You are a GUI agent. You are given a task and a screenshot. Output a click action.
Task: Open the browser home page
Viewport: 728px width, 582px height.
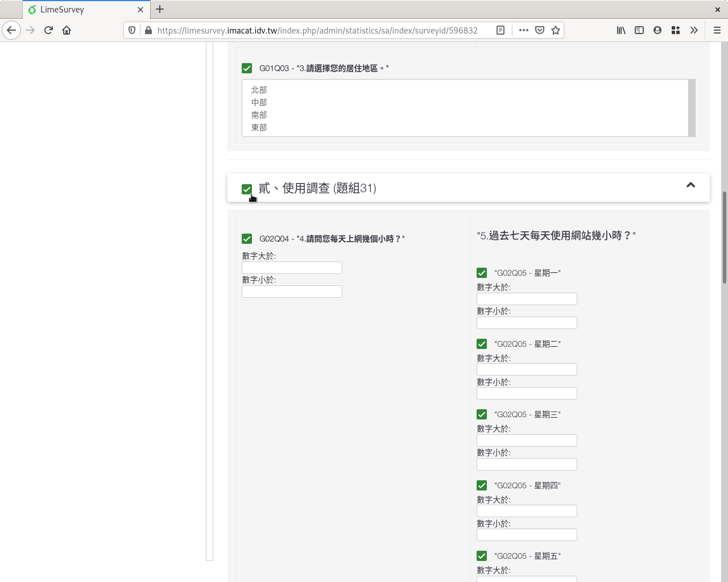pyautogui.click(x=67, y=30)
